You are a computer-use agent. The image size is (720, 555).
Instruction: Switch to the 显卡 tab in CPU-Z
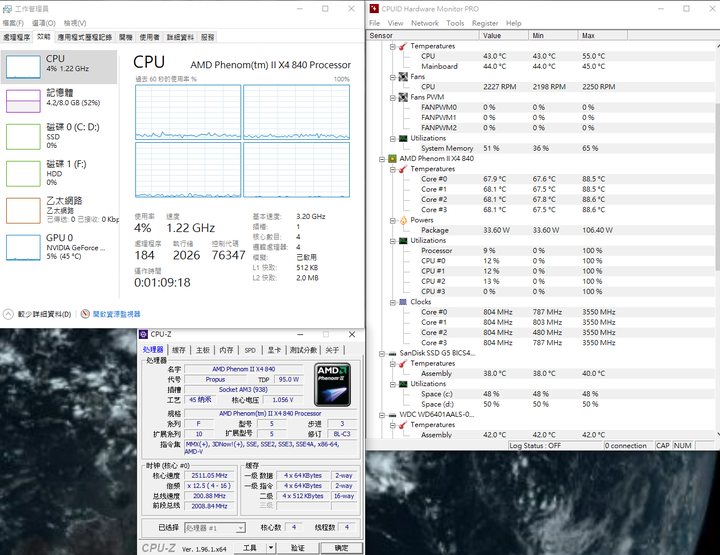pos(274,350)
